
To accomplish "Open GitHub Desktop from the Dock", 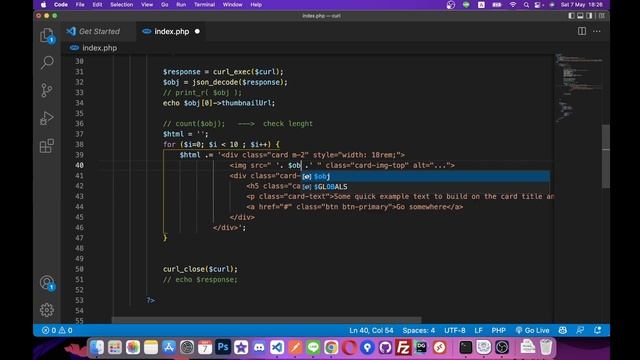I will [385, 347].
